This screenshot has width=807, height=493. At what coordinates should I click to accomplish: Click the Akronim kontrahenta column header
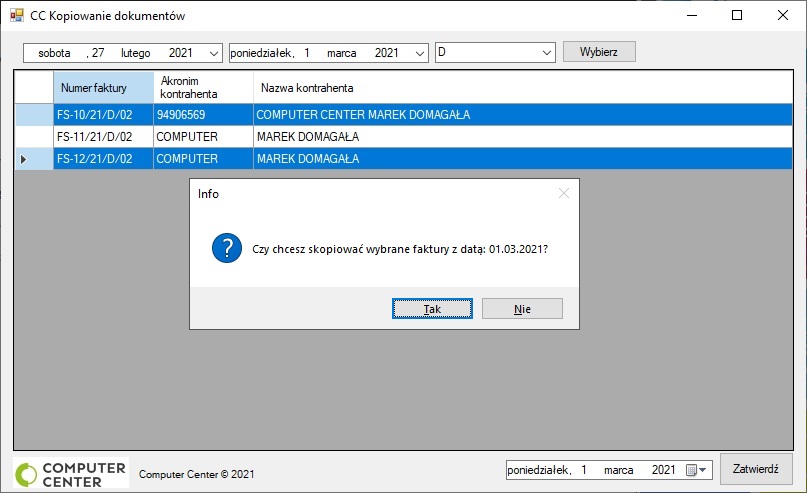pyautogui.click(x=203, y=87)
